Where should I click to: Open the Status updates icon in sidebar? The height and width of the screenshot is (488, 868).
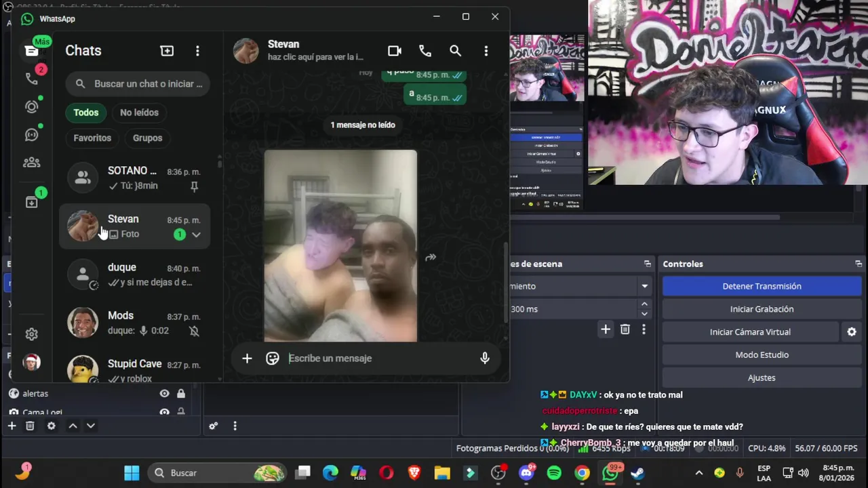click(32, 106)
